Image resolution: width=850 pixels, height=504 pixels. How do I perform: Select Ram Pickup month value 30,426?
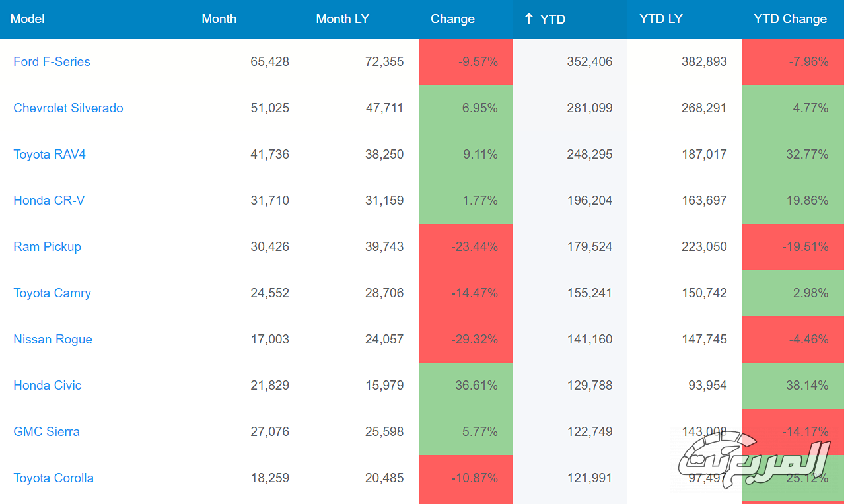pos(269,246)
